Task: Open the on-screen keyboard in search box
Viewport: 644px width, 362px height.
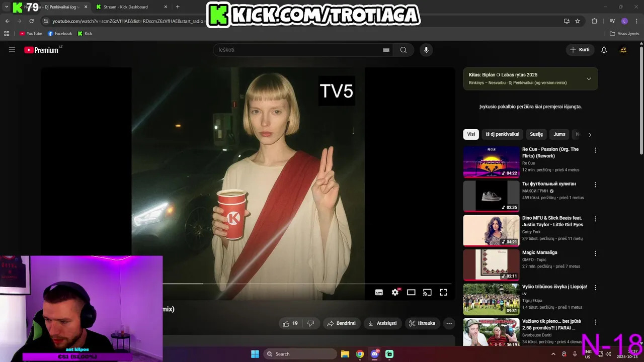Action: (386, 50)
